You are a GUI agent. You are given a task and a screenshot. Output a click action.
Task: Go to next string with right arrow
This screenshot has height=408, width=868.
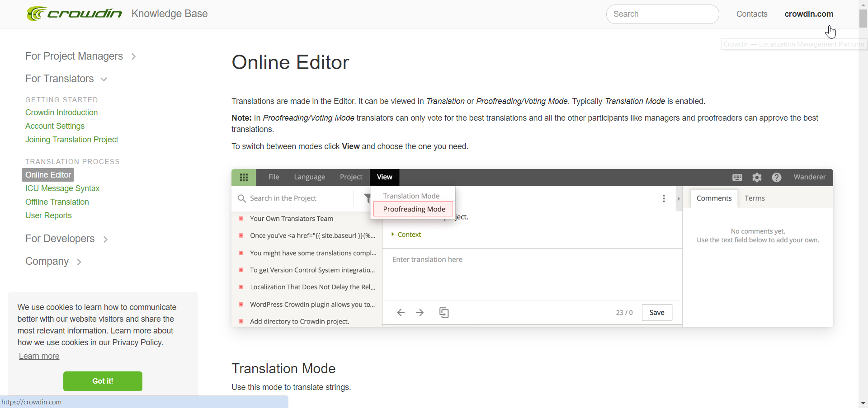pyautogui.click(x=420, y=313)
